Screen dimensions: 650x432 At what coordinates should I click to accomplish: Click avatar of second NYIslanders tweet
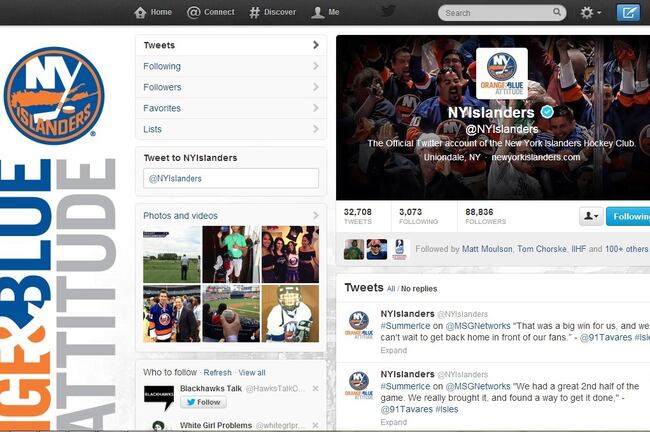359,385
